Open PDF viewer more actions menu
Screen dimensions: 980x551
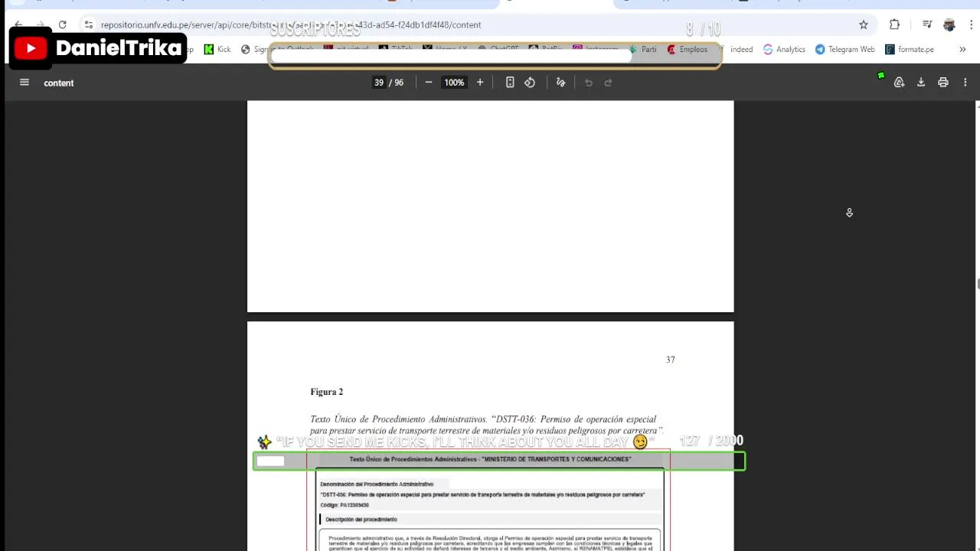965,83
